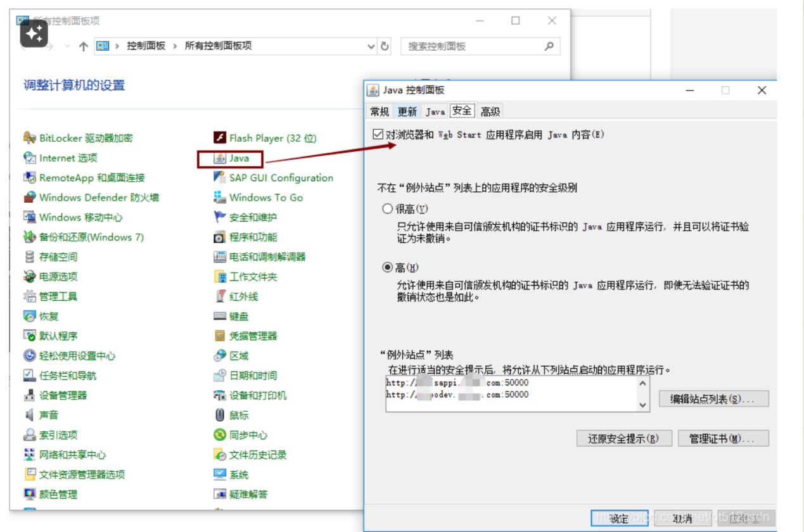Click the 取消 button in Java panel

(682, 518)
